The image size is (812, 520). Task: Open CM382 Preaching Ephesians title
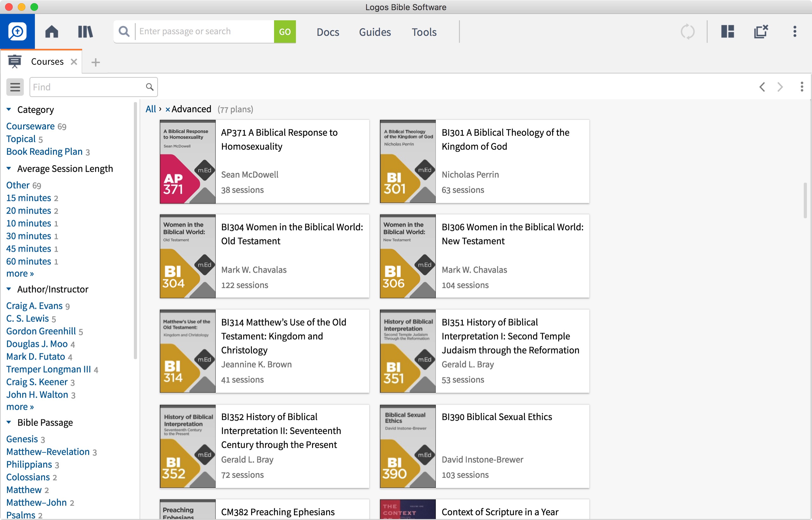278,512
